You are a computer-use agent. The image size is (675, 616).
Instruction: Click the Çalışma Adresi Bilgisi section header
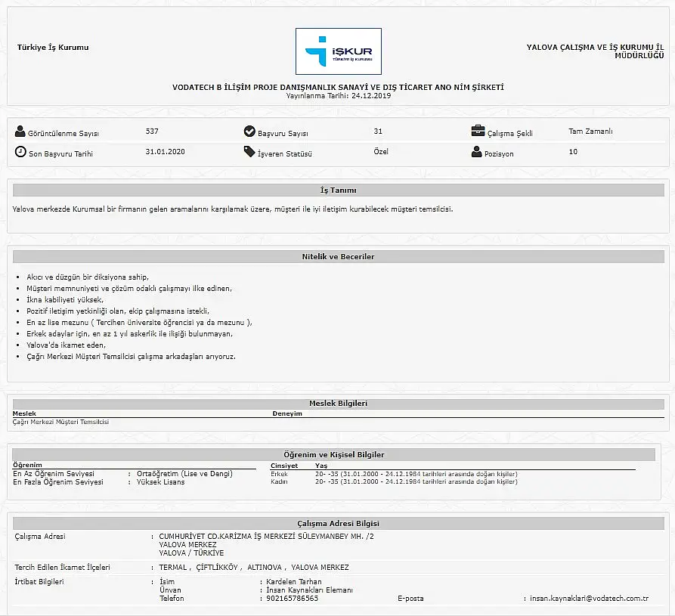tap(339, 524)
